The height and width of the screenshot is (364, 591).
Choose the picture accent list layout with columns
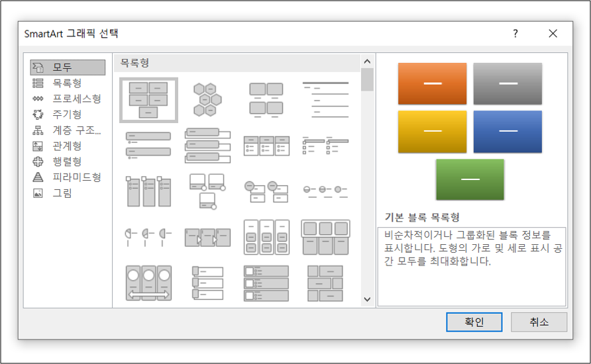148,192
